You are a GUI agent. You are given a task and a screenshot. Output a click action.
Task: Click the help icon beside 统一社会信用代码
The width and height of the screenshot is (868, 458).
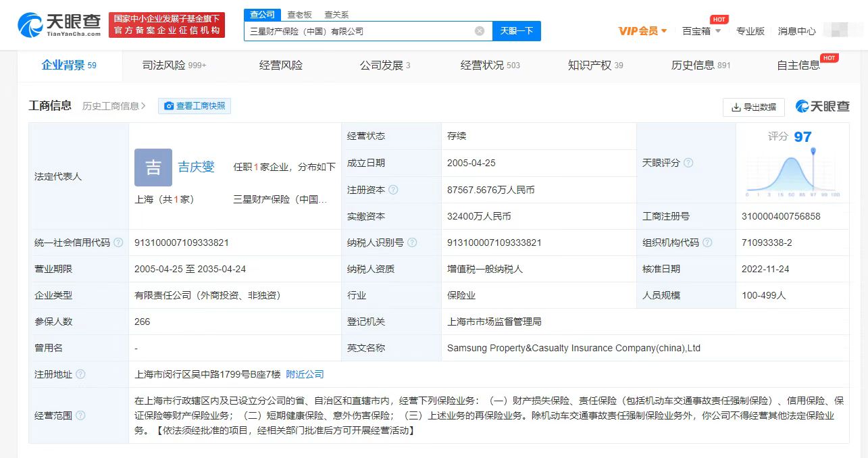pos(120,242)
